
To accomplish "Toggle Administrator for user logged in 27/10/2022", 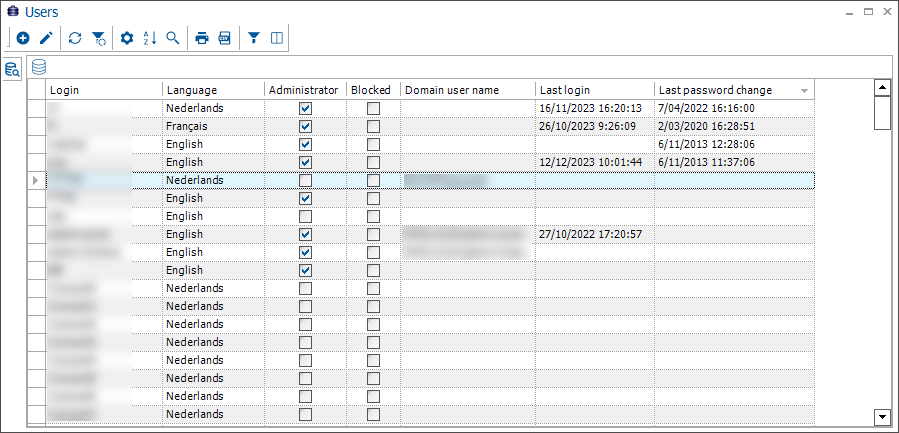I will [306, 235].
